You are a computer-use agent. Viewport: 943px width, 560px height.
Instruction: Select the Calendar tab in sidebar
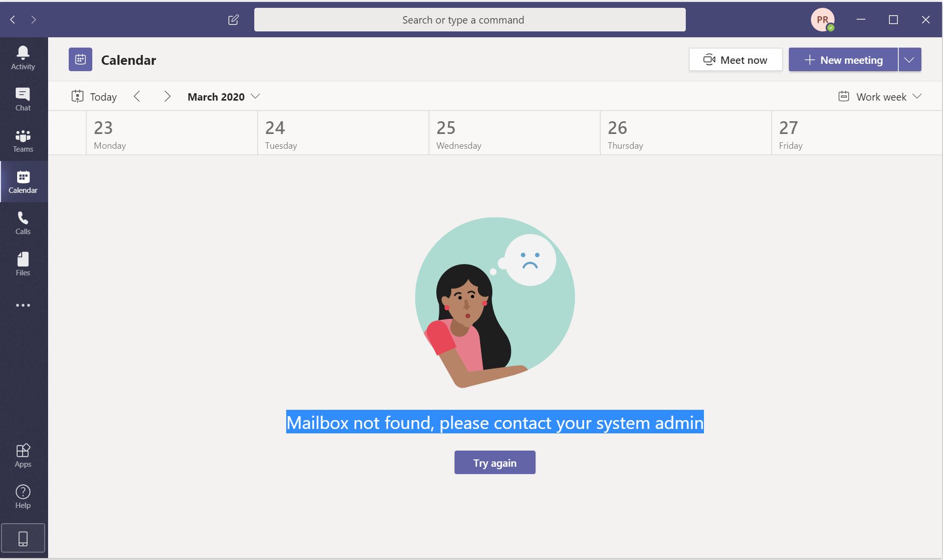[x=23, y=182]
